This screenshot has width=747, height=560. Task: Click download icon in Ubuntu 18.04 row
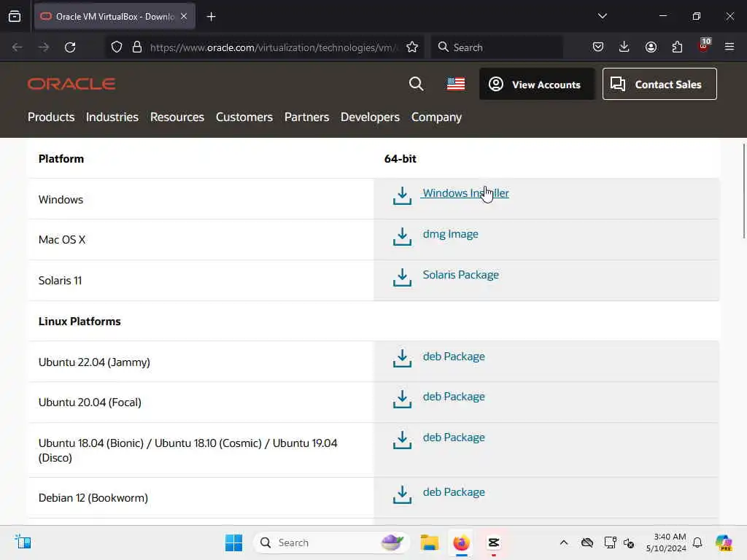click(402, 440)
